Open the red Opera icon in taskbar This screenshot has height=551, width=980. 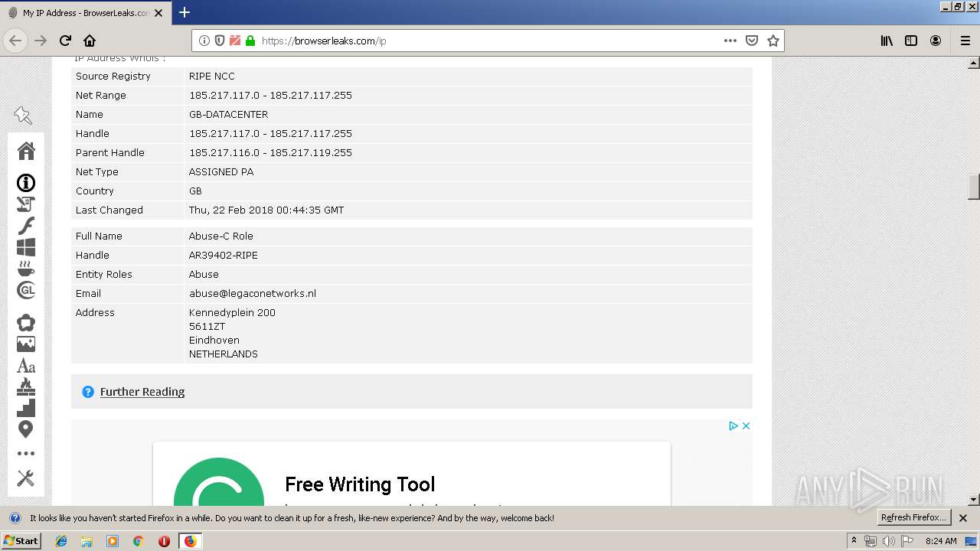tap(164, 541)
